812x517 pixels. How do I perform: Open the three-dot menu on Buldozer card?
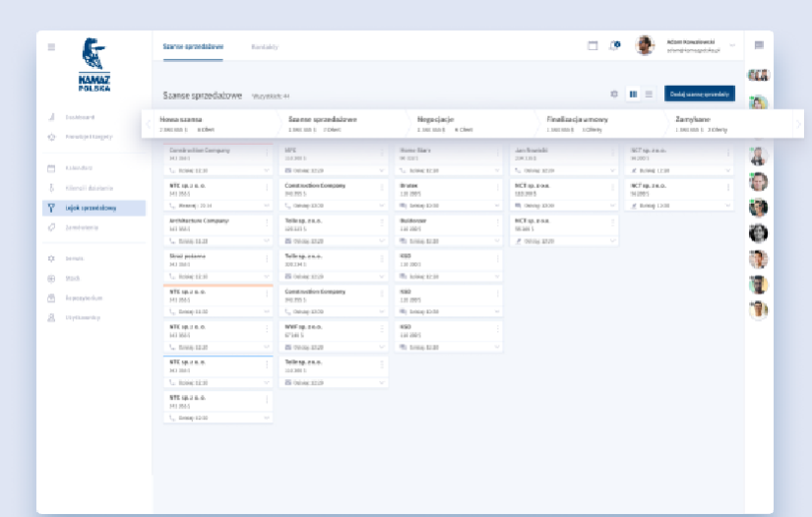point(497,223)
